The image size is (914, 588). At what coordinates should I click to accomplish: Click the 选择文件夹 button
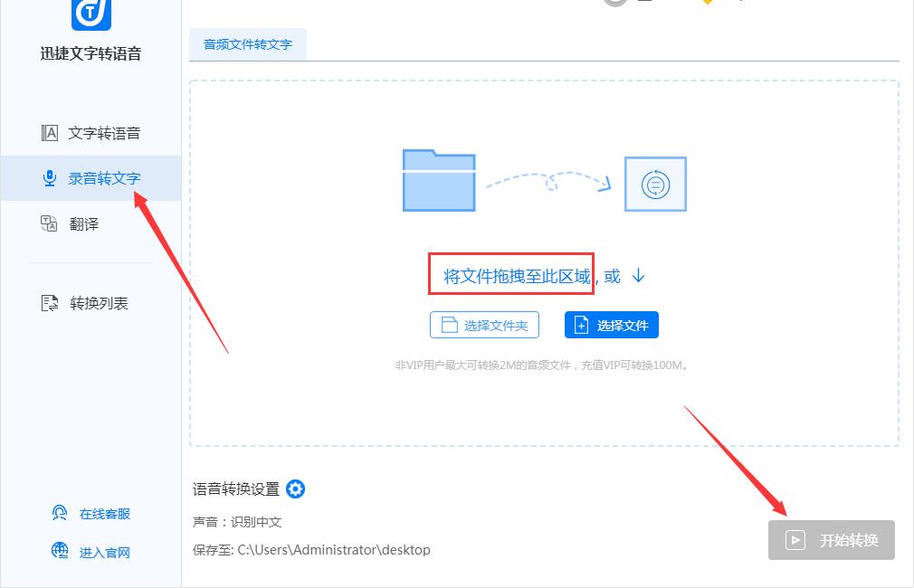[x=484, y=324]
